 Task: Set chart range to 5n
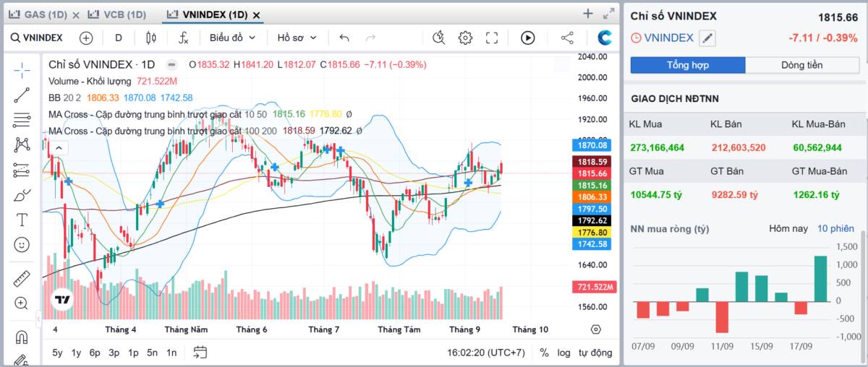click(x=152, y=353)
